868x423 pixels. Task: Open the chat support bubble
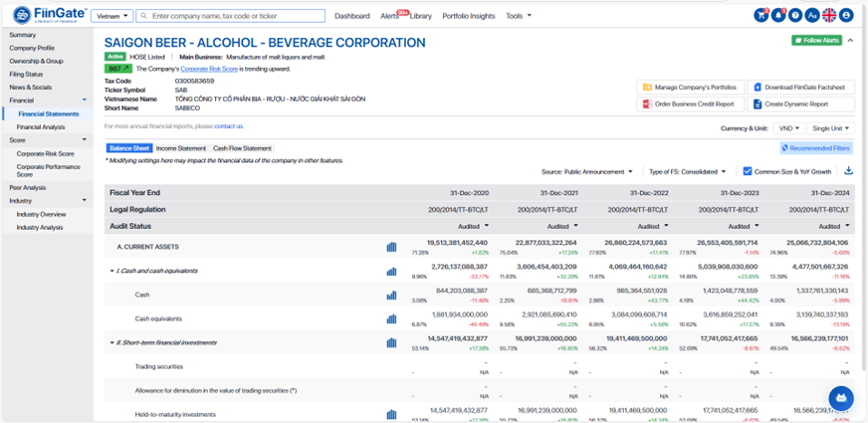(x=840, y=399)
